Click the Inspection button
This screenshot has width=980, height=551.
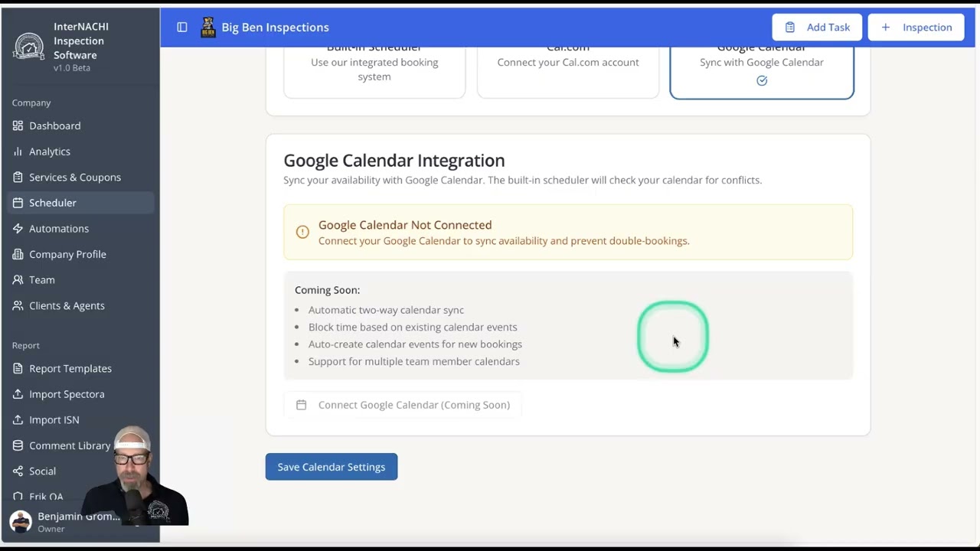[916, 28]
